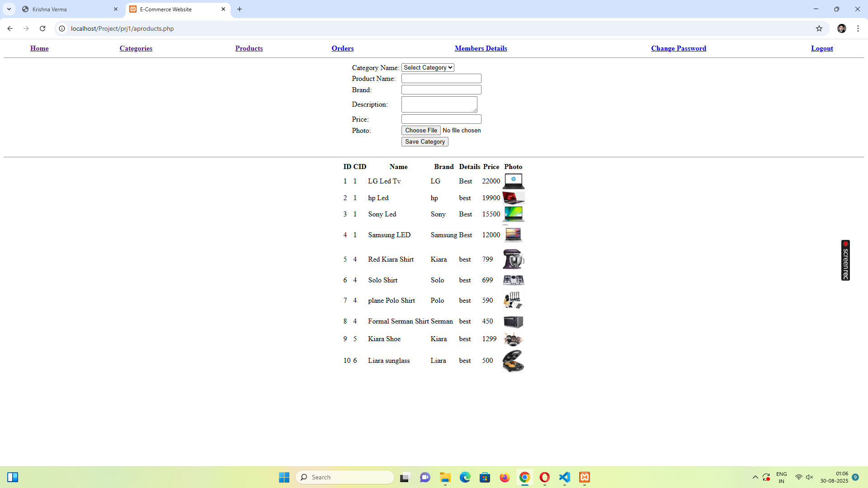Navigate to Orders
This screenshot has height=488, width=868.
point(343,48)
